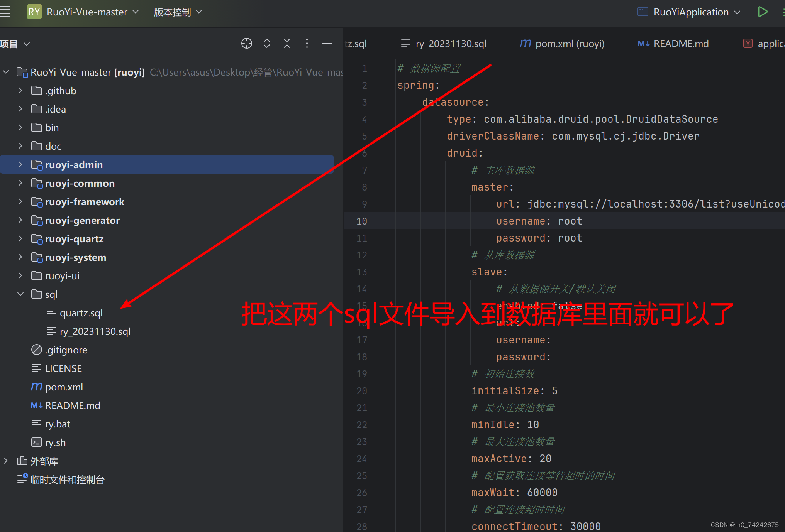
Task: Run the application with the green play button
Action: (763, 12)
